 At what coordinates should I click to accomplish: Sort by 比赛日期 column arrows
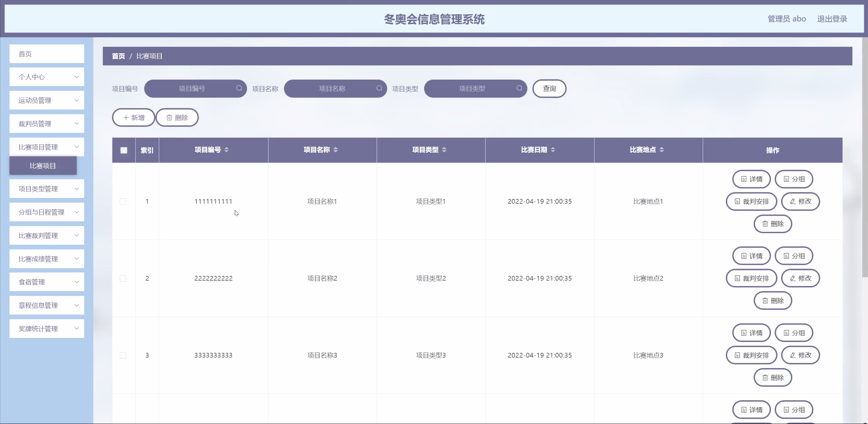(553, 150)
